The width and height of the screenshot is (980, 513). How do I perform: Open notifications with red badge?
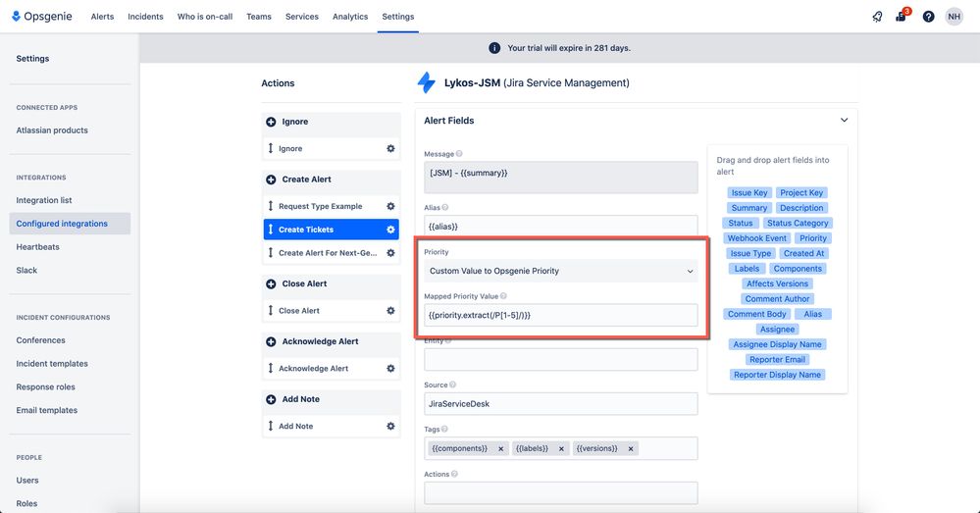902,17
